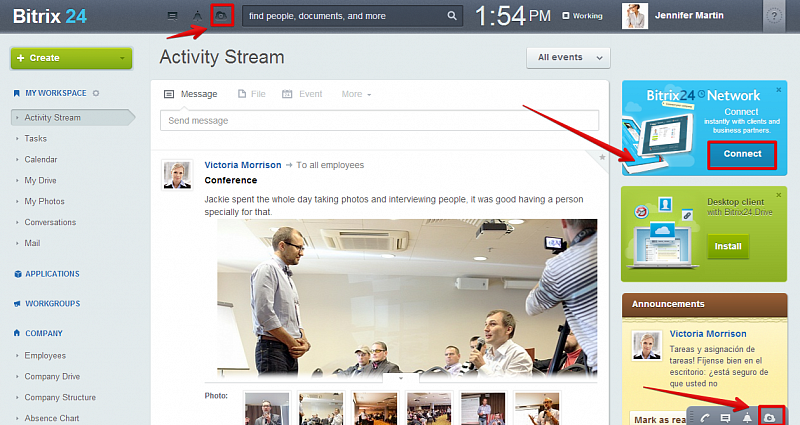The image size is (800, 425).
Task: Open Conversations in sidebar
Action: pos(50,222)
